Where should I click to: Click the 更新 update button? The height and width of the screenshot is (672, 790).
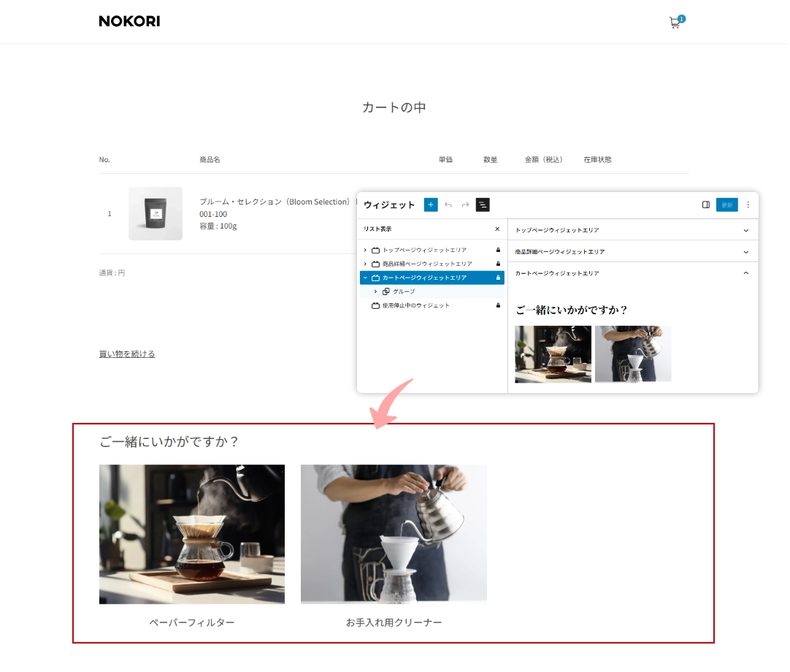pos(726,205)
